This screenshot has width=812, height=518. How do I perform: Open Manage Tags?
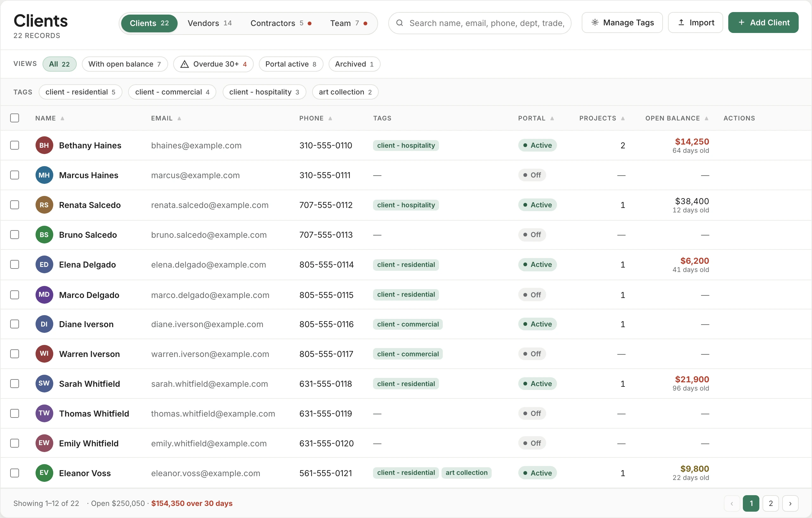(x=622, y=23)
